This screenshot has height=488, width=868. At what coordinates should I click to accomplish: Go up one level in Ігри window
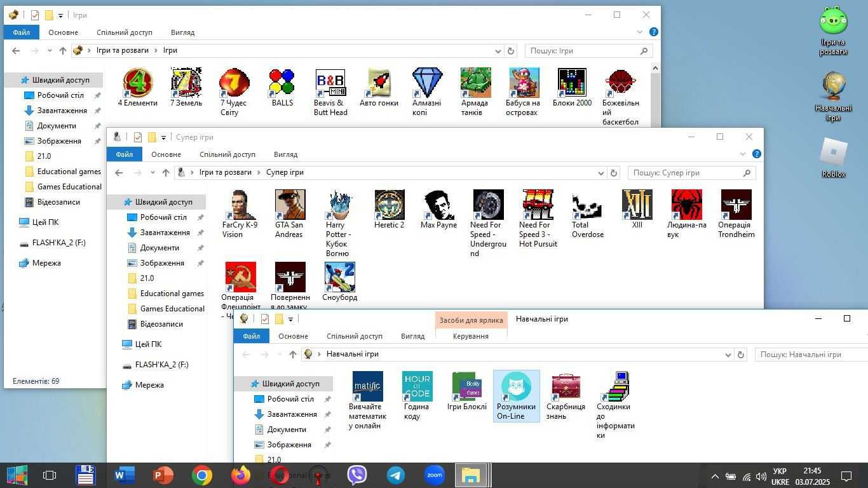[x=62, y=51]
